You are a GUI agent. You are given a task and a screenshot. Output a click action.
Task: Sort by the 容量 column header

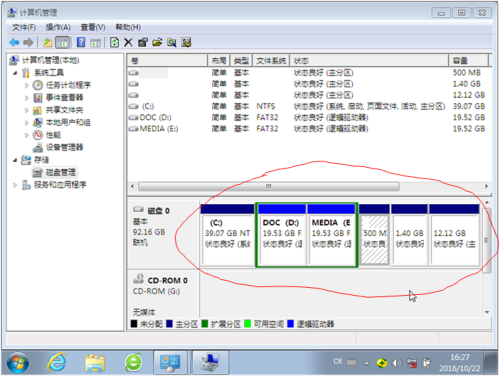(x=468, y=61)
